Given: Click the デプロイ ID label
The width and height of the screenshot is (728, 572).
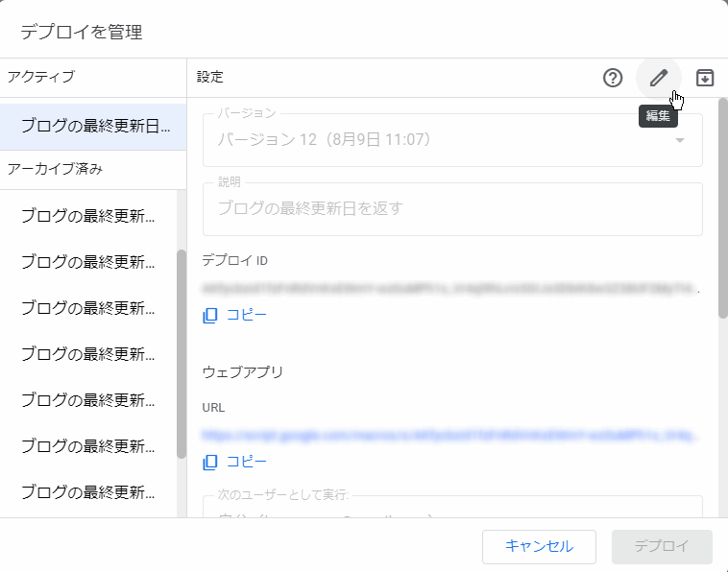Looking at the screenshot, I should coord(235,261).
